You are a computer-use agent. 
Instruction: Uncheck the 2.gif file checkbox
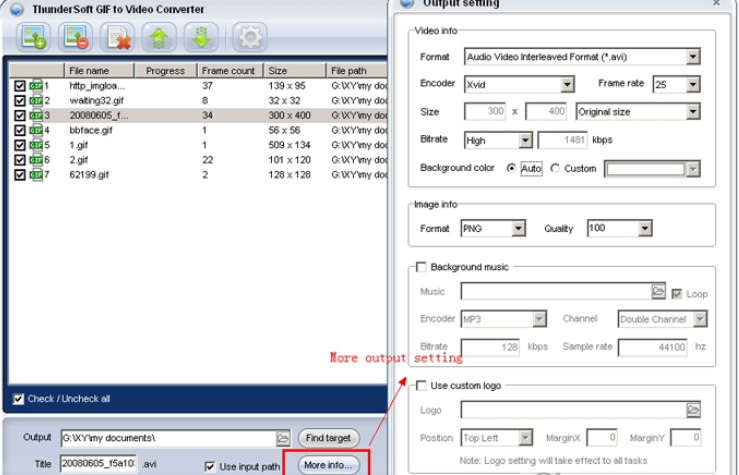point(19,160)
